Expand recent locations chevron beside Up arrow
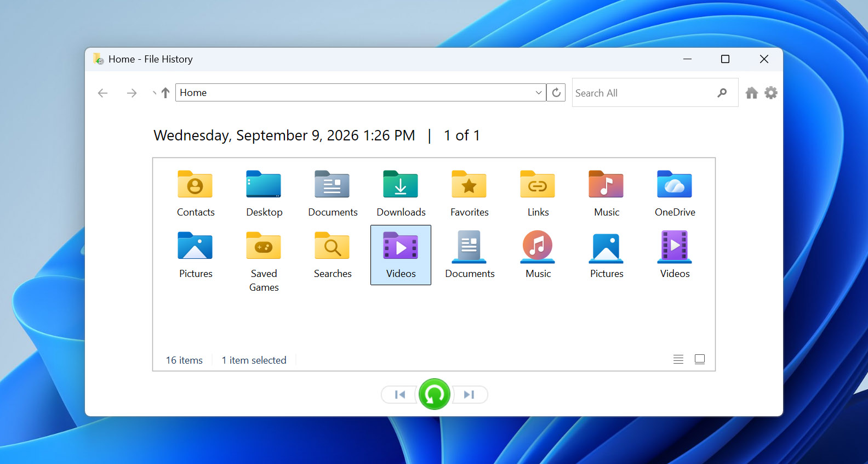The height and width of the screenshot is (464, 868). [x=154, y=93]
